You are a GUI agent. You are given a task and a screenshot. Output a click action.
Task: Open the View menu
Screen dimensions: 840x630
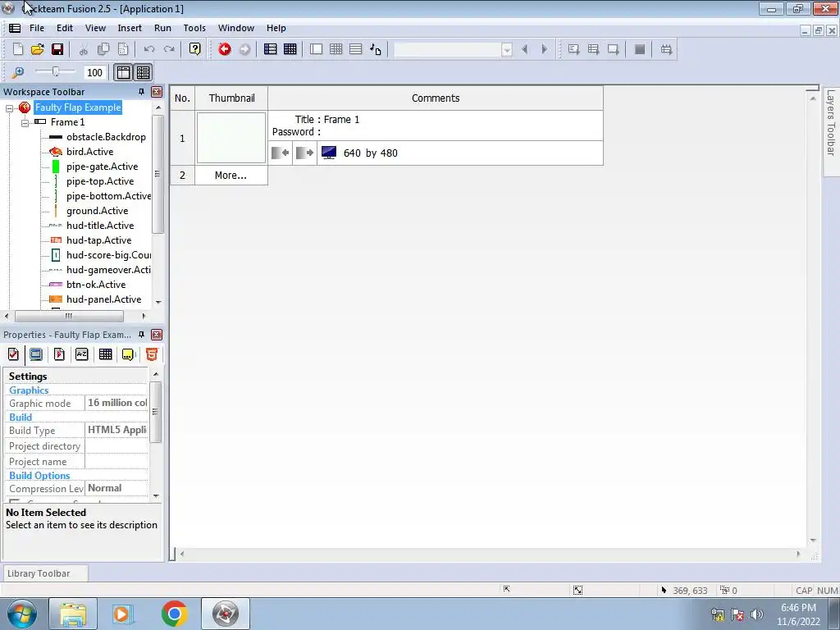click(x=95, y=28)
